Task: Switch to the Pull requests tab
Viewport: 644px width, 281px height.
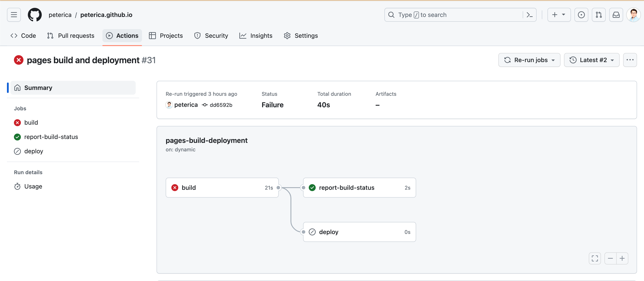Action: pos(71,36)
